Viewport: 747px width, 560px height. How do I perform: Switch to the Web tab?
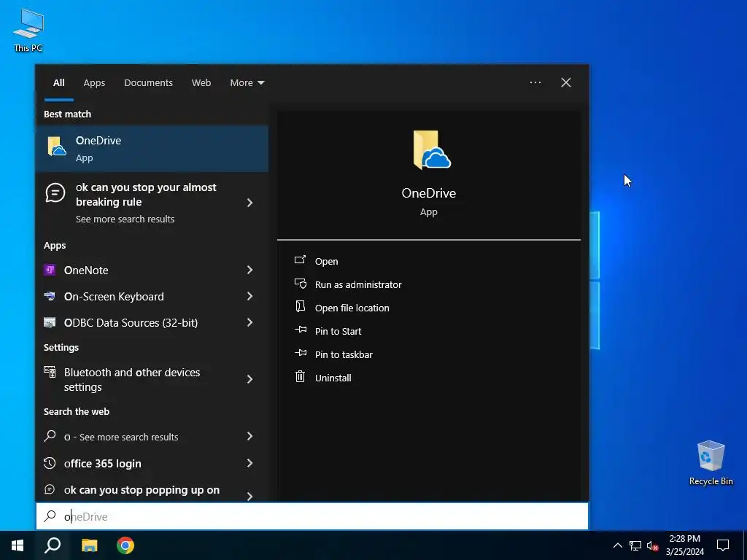tap(201, 82)
